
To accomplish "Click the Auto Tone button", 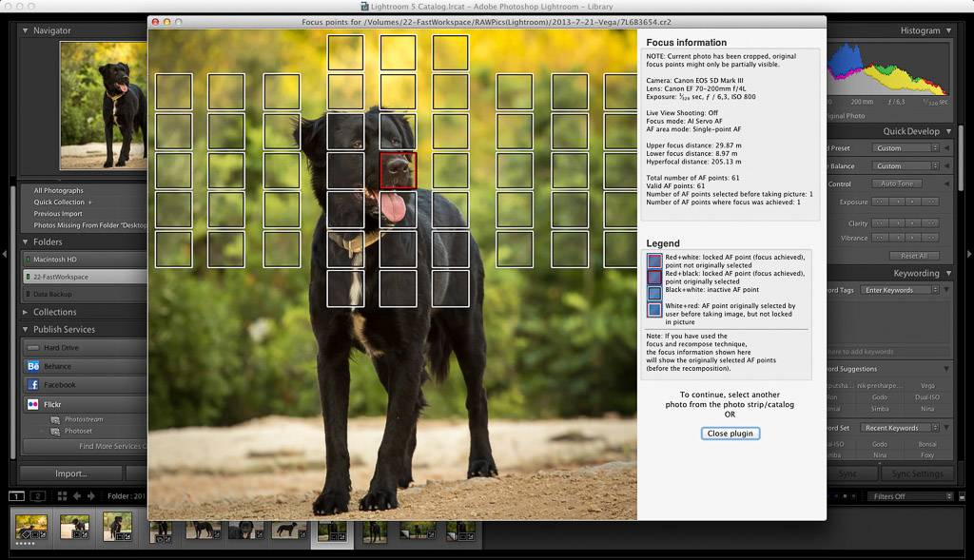I will coord(897,183).
